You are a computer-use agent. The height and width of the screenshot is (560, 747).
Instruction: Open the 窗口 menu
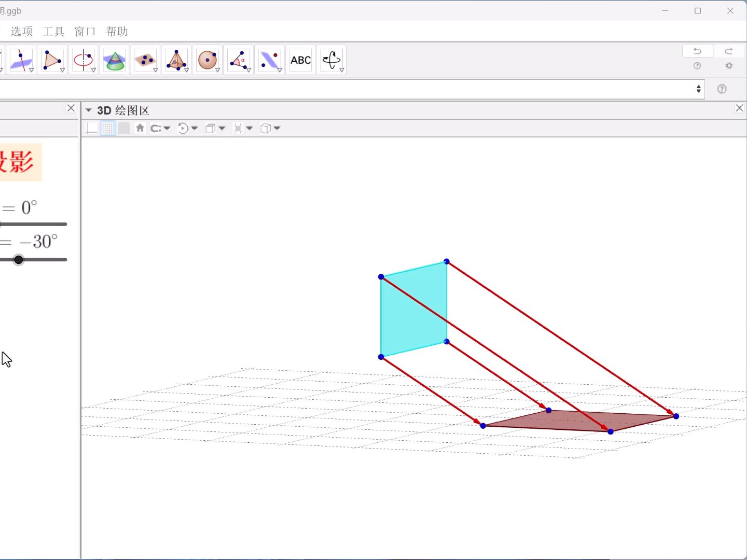click(85, 32)
